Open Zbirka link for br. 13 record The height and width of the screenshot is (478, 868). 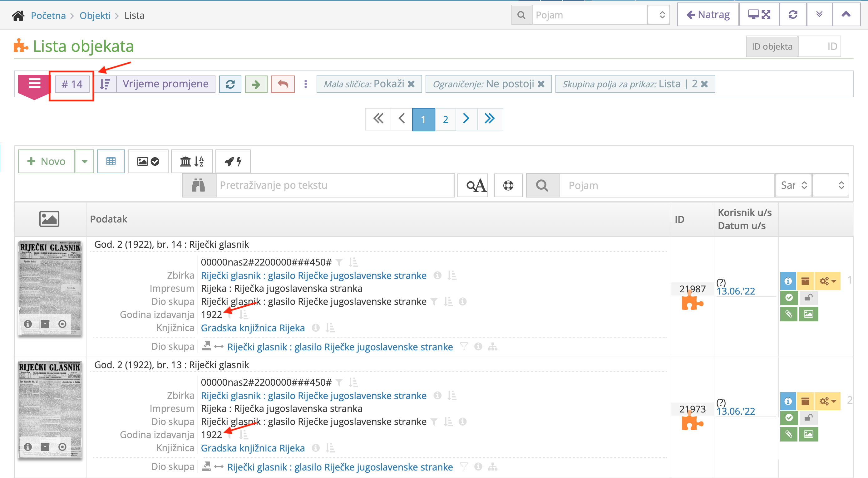313,396
